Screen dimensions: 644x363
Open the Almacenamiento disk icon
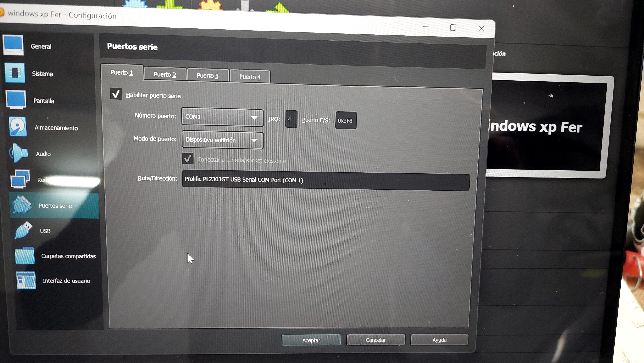pyautogui.click(x=18, y=127)
